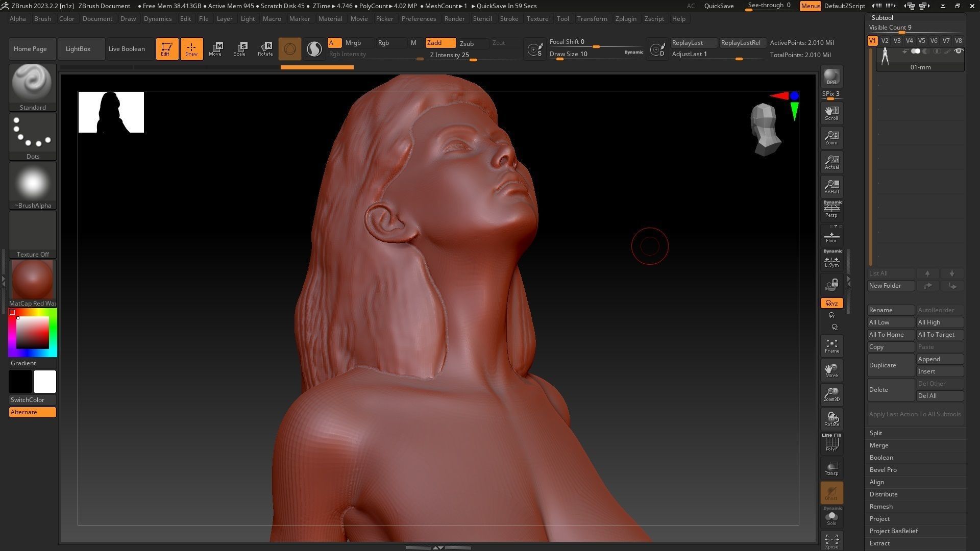Image resolution: width=980 pixels, height=551 pixels.
Task: Toggle Xyz rotation mode
Action: click(x=831, y=303)
